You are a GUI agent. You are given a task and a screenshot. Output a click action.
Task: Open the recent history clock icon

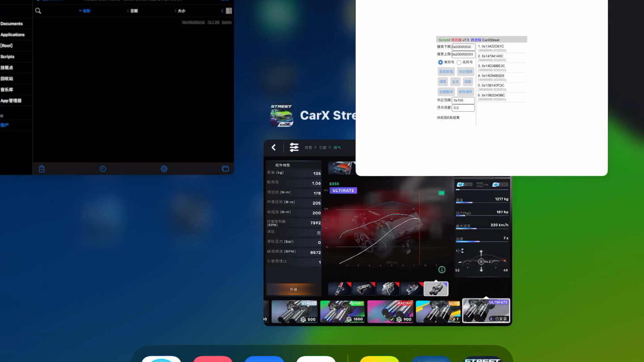click(103, 169)
